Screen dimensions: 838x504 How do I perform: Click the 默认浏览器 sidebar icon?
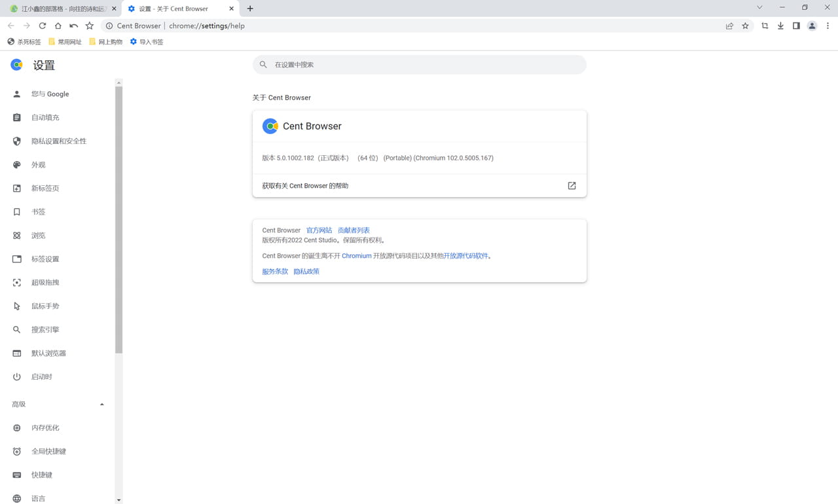(17, 353)
